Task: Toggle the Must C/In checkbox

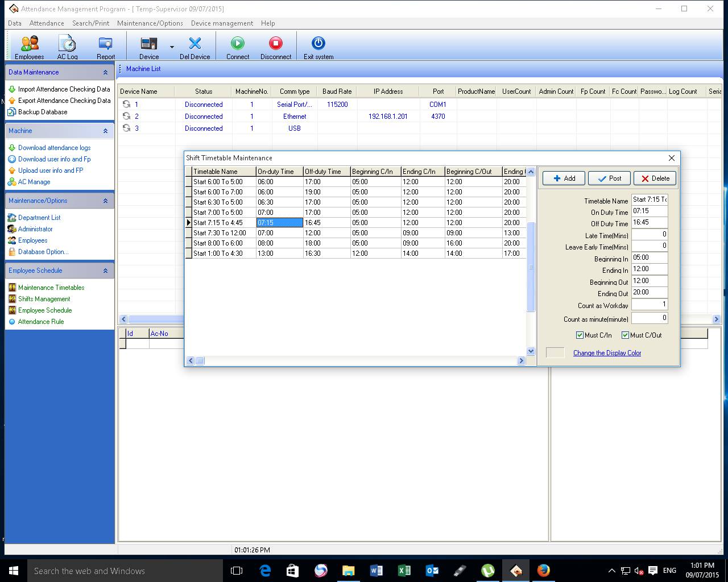Action: [x=580, y=335]
